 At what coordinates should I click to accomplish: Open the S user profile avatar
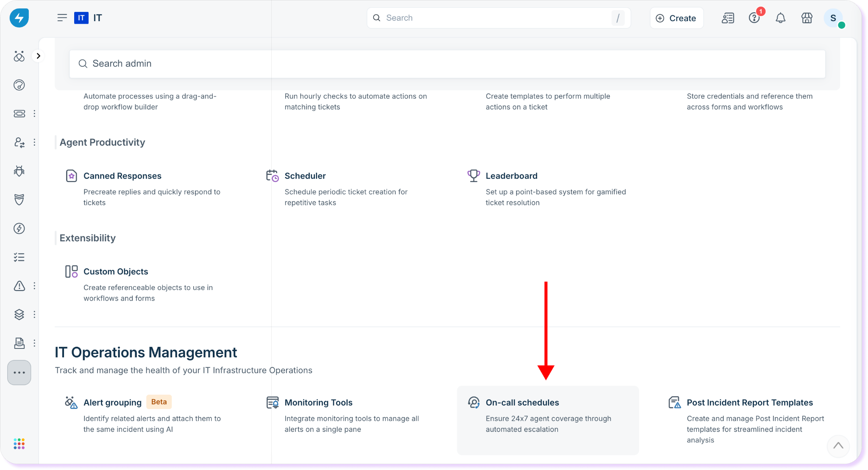[833, 18]
